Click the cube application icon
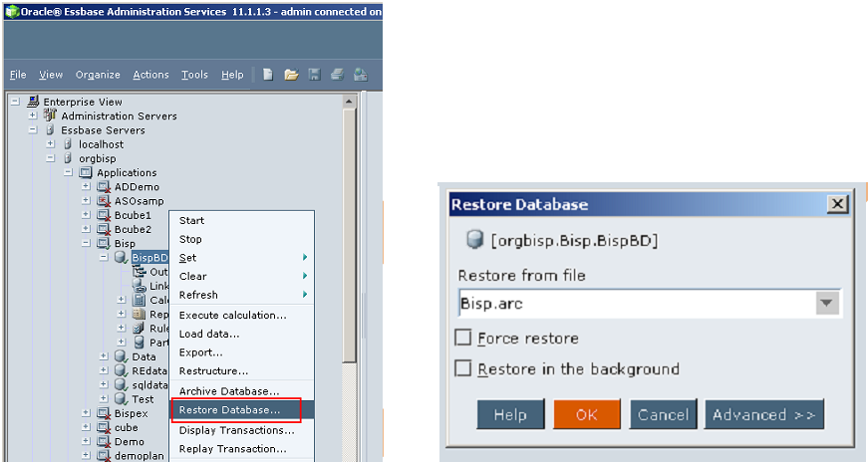868x462 pixels. pyautogui.click(x=104, y=427)
